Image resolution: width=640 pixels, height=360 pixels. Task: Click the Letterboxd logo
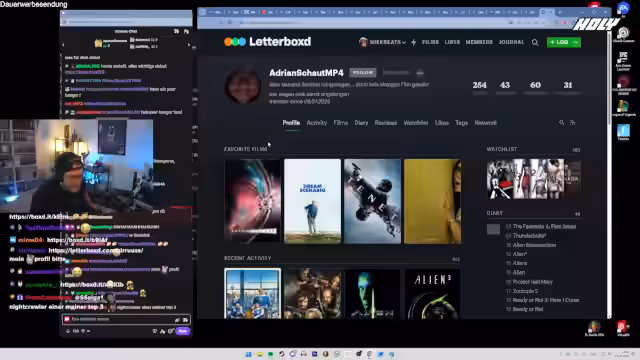pos(268,42)
